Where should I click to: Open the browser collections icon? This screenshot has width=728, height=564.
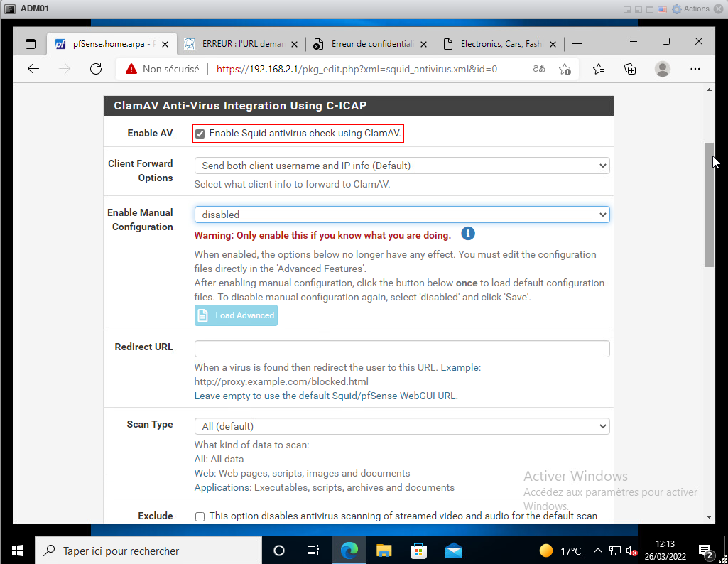630,69
